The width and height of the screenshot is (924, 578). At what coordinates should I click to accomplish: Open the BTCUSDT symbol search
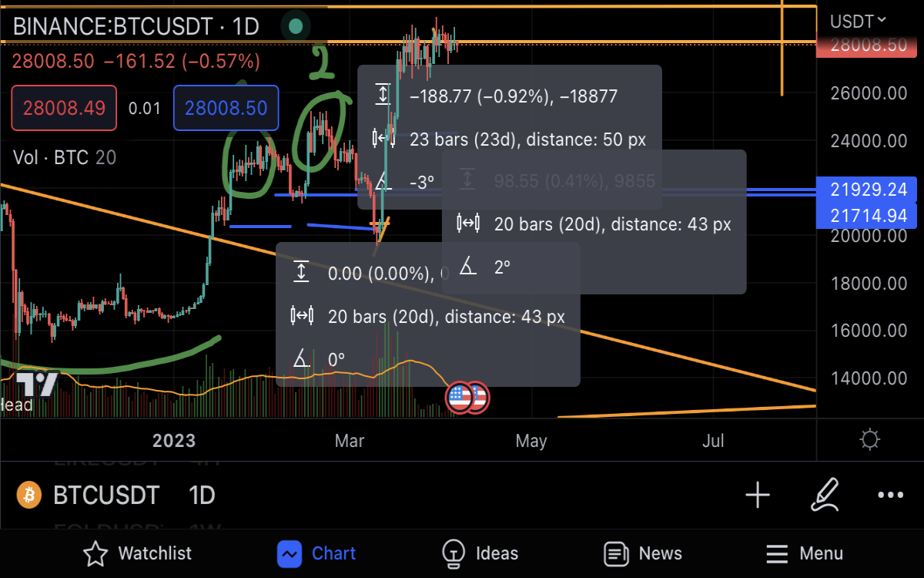(x=106, y=495)
